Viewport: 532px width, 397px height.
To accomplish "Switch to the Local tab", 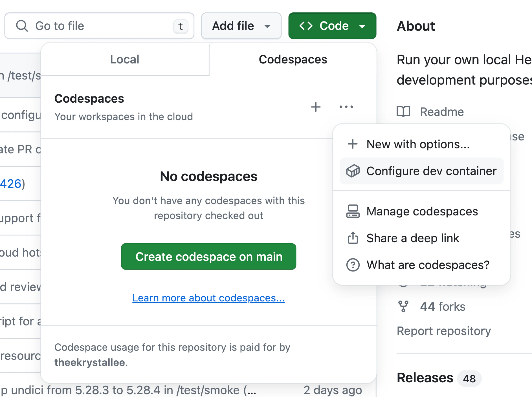I will [x=125, y=59].
